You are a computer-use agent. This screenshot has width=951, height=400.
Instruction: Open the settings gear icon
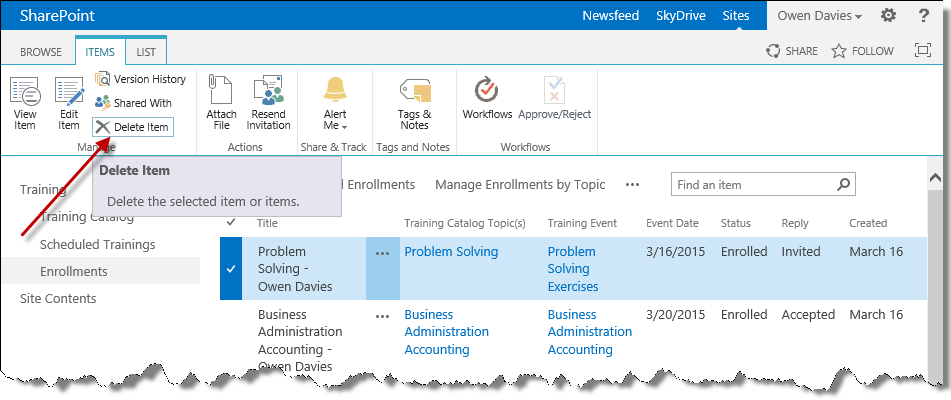[x=889, y=16]
